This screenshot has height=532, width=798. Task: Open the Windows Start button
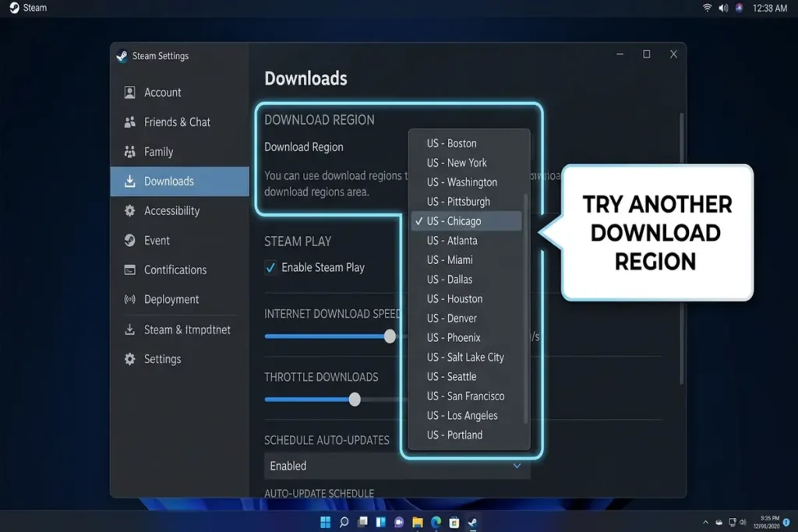[x=325, y=523]
